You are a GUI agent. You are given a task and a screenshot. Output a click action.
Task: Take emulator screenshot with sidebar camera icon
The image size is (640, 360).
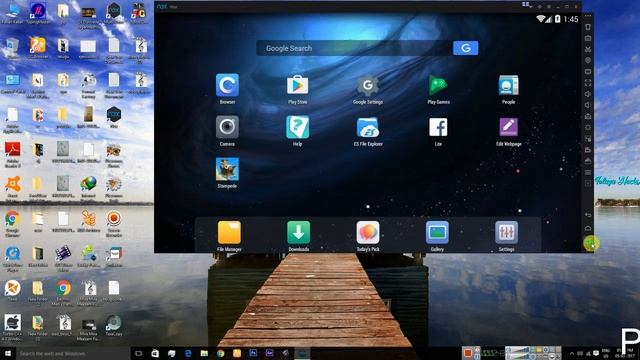tap(588, 38)
